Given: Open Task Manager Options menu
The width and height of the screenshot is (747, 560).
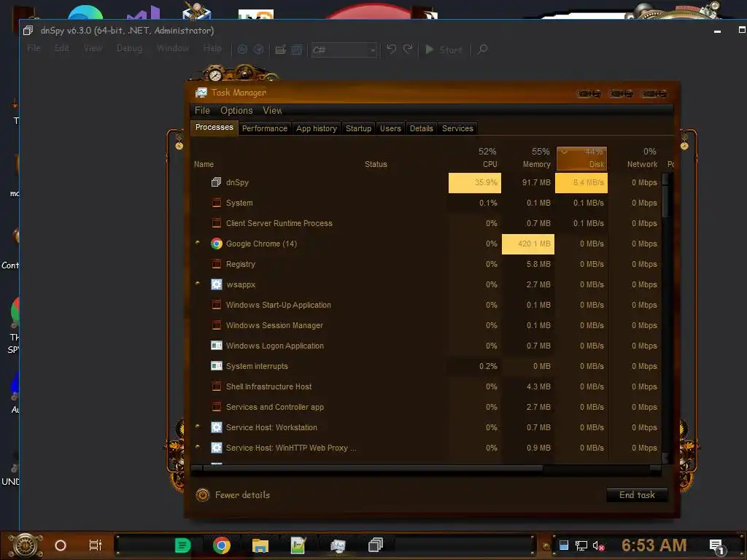Looking at the screenshot, I should click(236, 111).
